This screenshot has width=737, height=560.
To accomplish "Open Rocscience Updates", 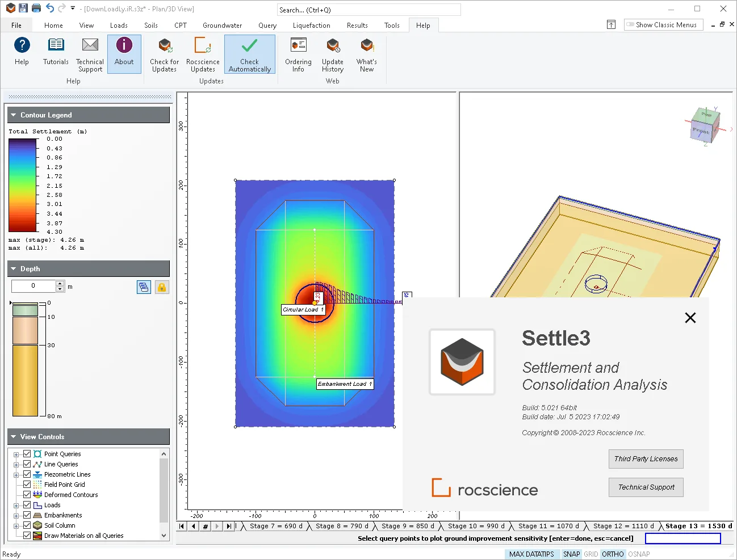I will tap(203, 54).
